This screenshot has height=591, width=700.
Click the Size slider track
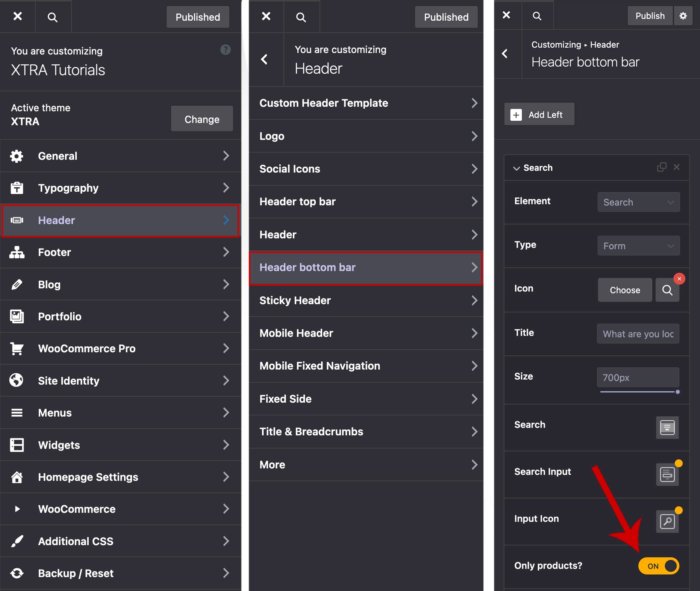tap(638, 392)
